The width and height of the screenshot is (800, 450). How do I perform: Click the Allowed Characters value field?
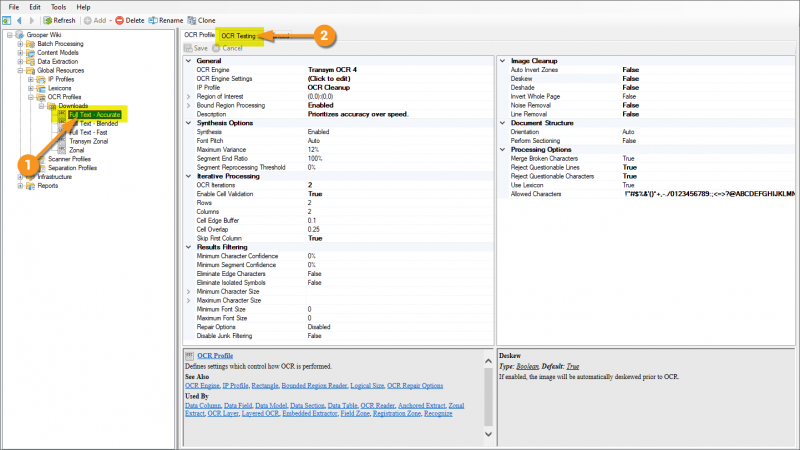[709, 194]
